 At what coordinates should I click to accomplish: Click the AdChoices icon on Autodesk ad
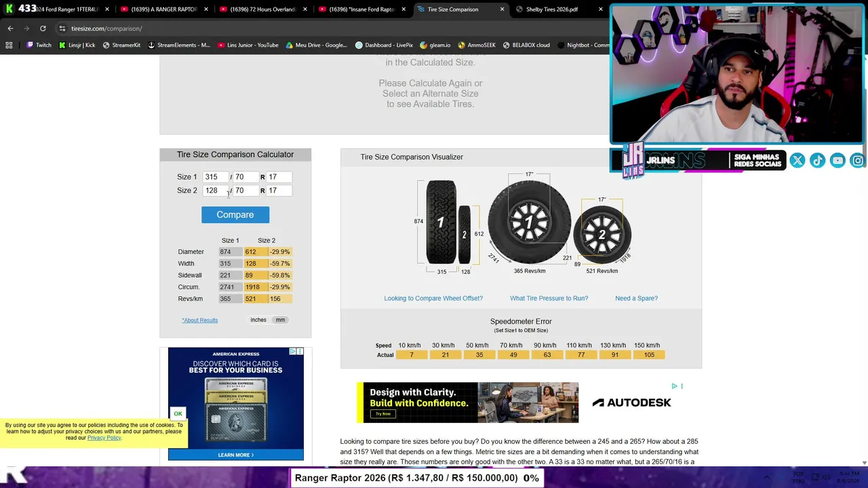(x=674, y=386)
